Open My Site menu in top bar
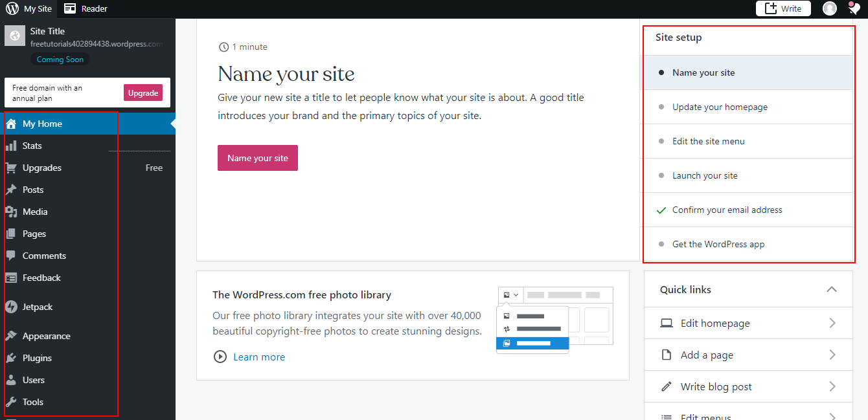 click(x=29, y=9)
